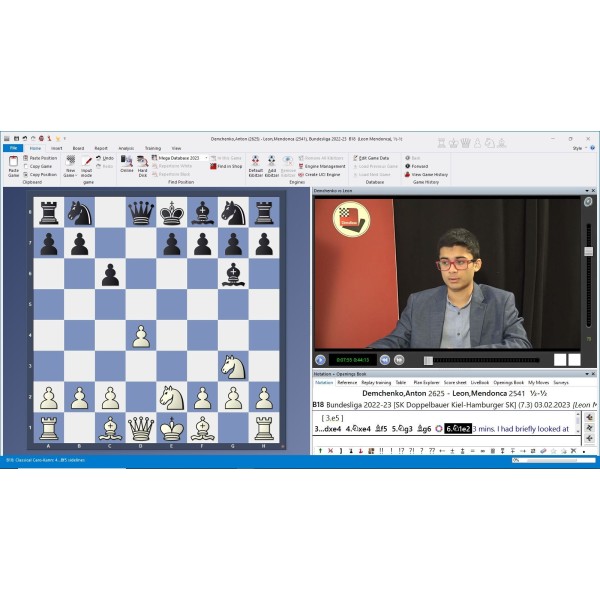
Task: Click the white knight on g3
Action: [x=233, y=366]
